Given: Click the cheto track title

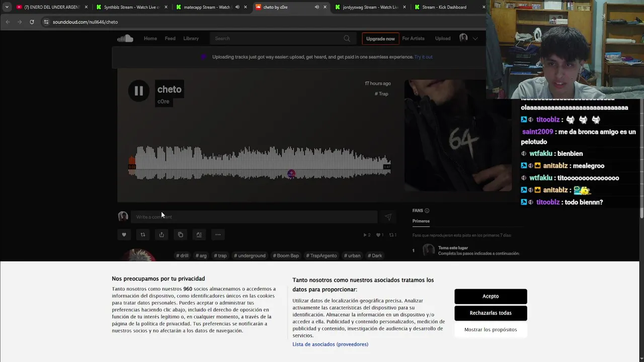Looking at the screenshot, I should (x=169, y=89).
